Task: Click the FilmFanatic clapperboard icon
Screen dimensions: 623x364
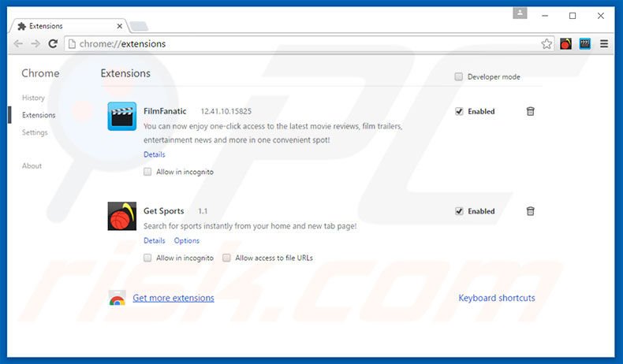Action: (x=122, y=117)
